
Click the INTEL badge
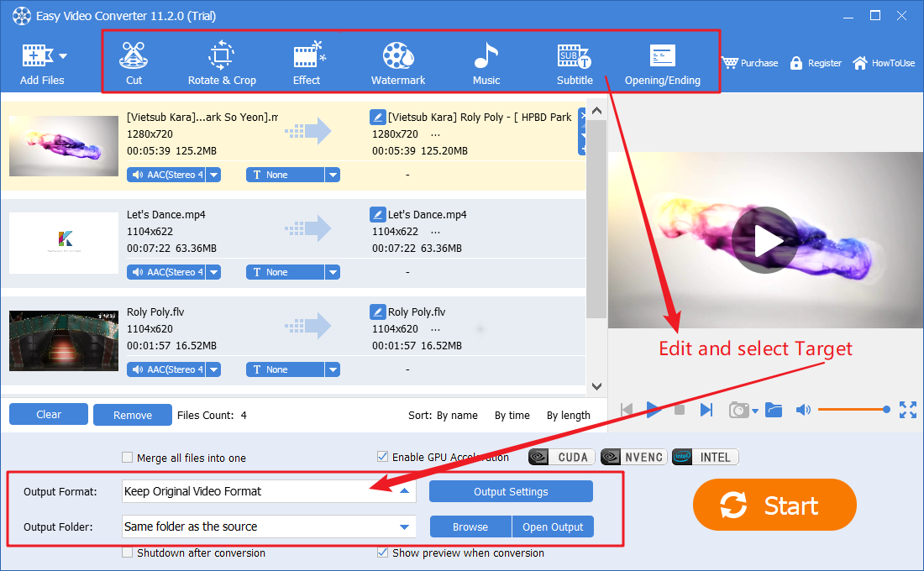click(706, 458)
